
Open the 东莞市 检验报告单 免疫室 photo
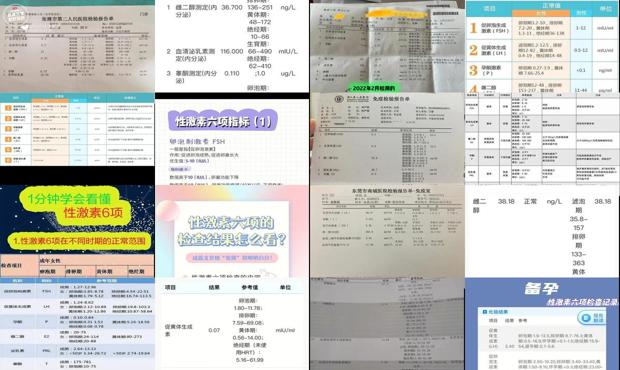388,230
